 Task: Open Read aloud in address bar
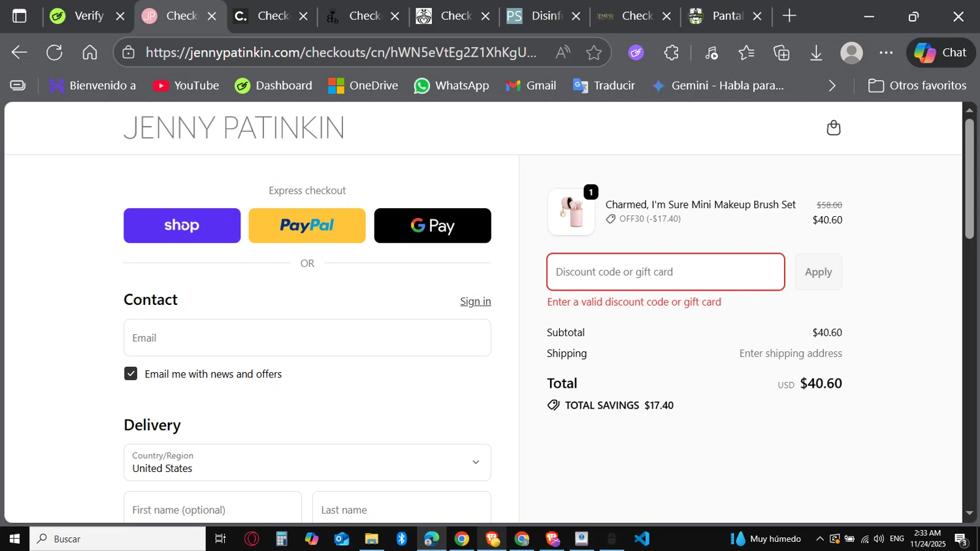563,53
